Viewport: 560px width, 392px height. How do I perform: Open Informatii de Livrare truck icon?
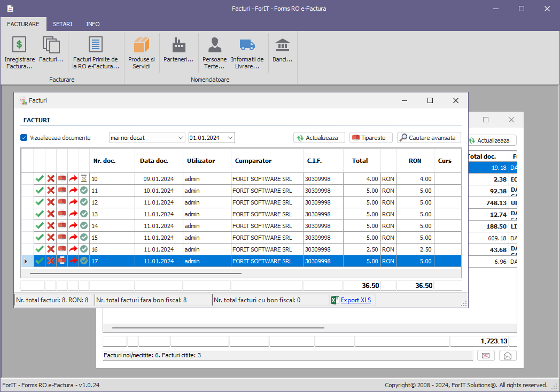pos(247,52)
